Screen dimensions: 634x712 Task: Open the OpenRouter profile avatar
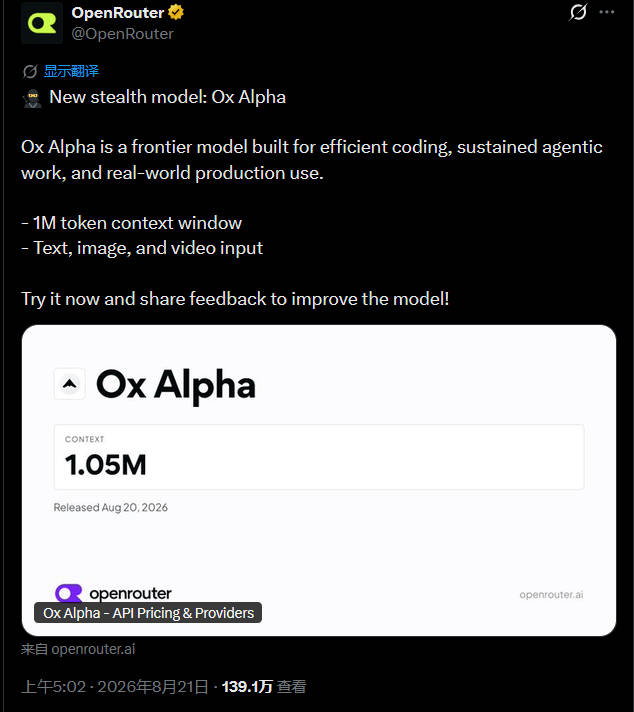pos(42,23)
